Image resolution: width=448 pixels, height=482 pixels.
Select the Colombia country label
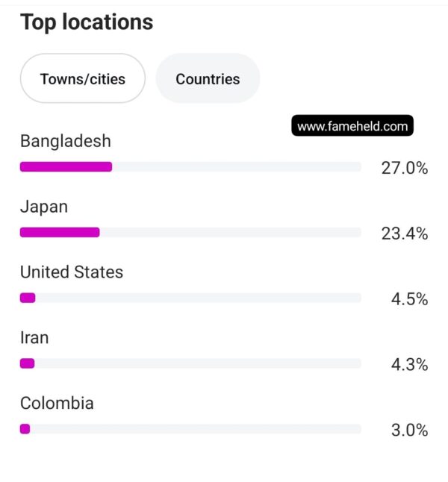[57, 403]
